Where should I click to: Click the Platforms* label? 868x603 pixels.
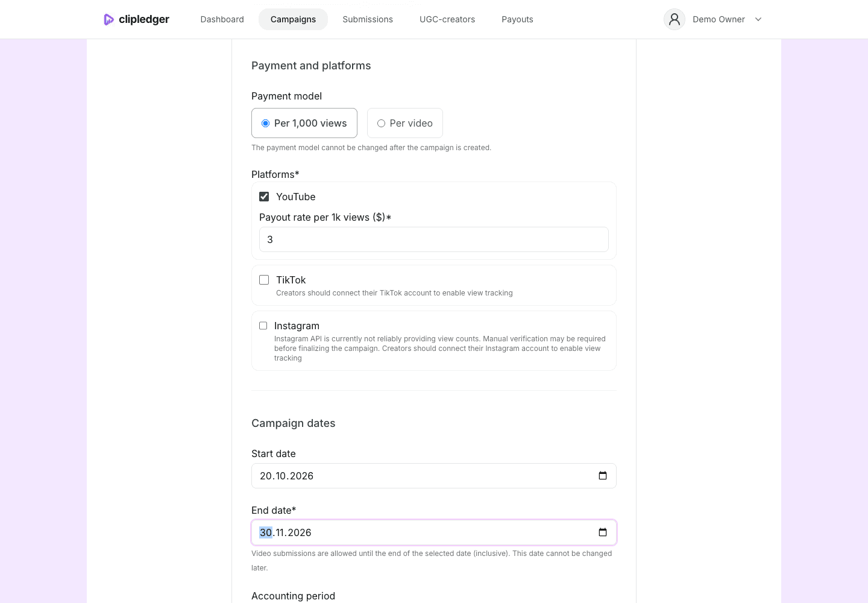[x=275, y=174]
